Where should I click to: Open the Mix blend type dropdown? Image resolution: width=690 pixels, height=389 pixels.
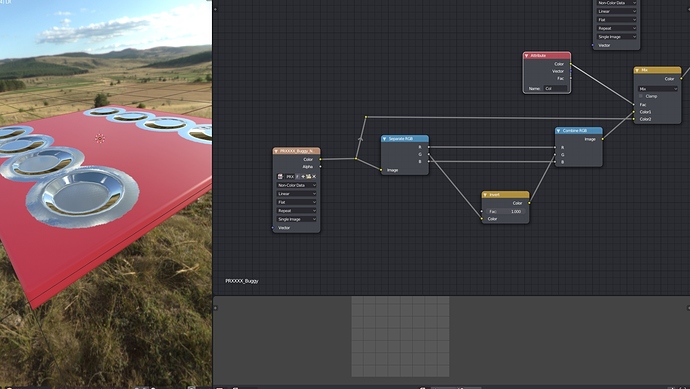[657, 88]
